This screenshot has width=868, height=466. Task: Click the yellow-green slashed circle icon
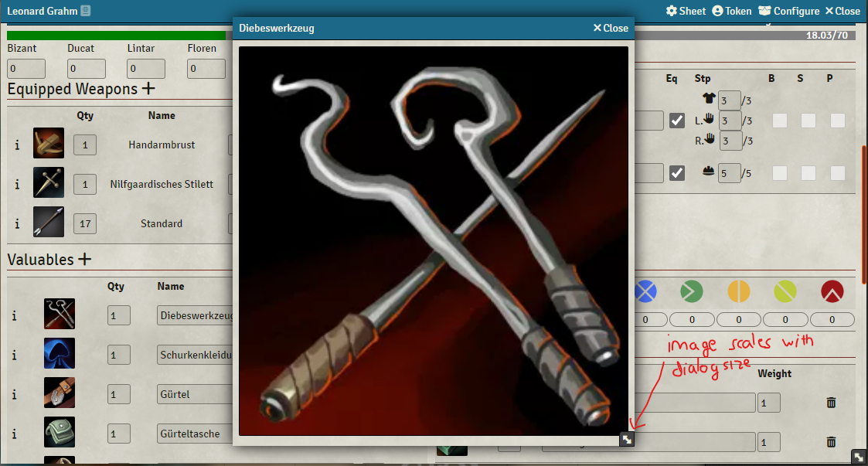785,291
